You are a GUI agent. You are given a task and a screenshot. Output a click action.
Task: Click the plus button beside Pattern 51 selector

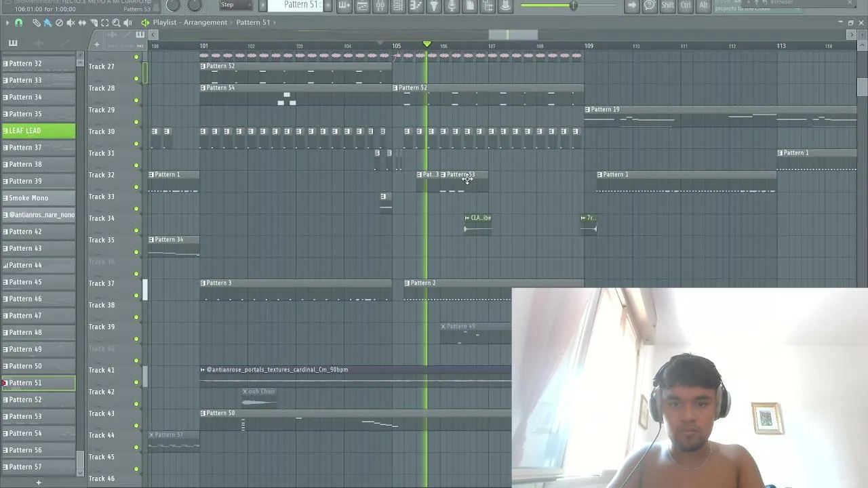[x=328, y=5]
